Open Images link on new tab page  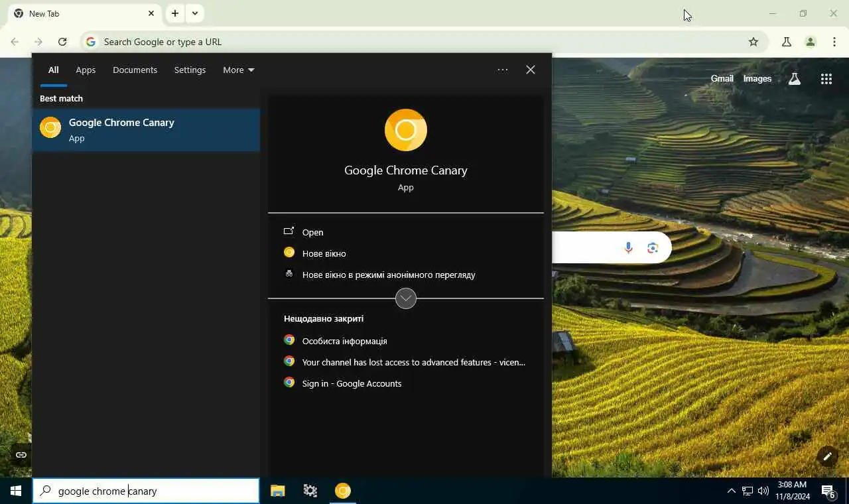click(757, 78)
